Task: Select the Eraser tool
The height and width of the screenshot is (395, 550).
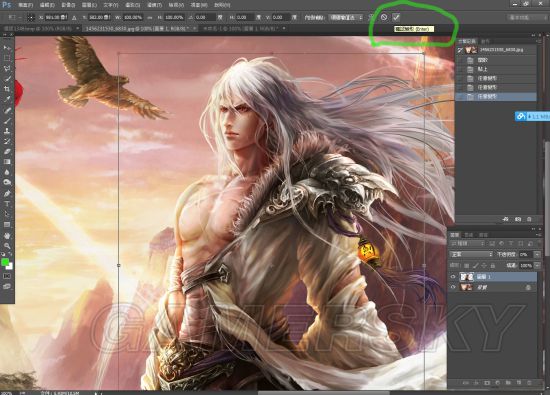Action: click(x=7, y=152)
